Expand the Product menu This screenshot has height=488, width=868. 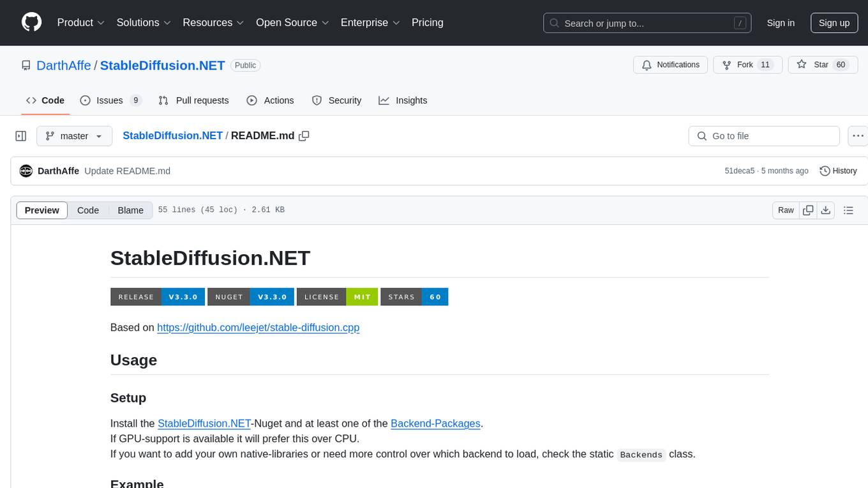[81, 22]
